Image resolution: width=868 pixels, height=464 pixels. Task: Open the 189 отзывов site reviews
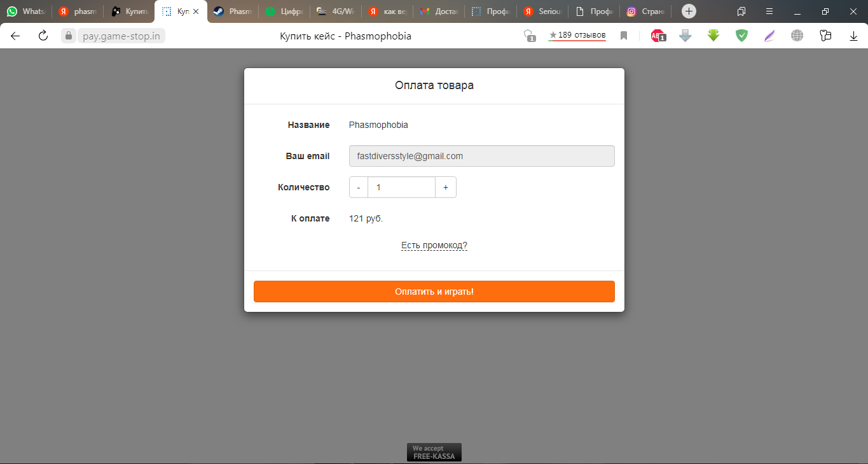(x=577, y=35)
